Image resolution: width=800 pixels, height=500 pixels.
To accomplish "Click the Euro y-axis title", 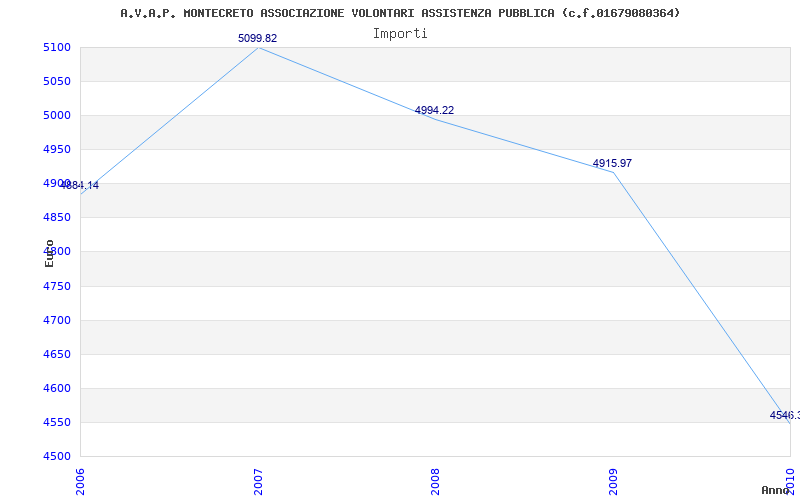I will pyautogui.click(x=49, y=253).
